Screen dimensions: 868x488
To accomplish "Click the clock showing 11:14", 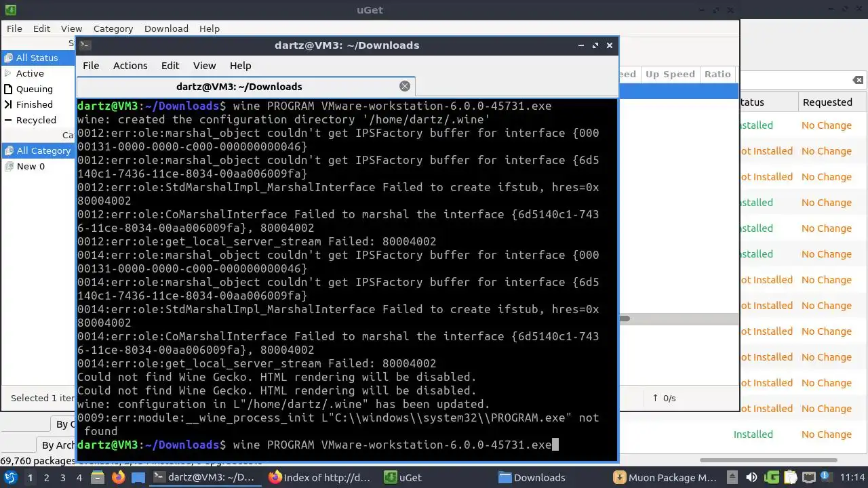I will coord(852,477).
